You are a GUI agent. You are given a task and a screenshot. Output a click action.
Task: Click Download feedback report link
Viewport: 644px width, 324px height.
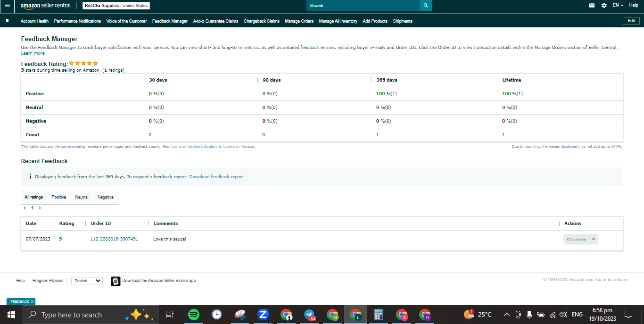[x=216, y=177]
